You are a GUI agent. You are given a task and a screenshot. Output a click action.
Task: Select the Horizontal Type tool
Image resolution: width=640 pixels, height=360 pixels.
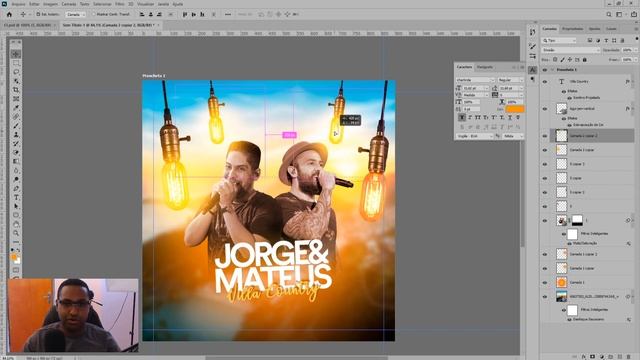[x=16, y=198]
